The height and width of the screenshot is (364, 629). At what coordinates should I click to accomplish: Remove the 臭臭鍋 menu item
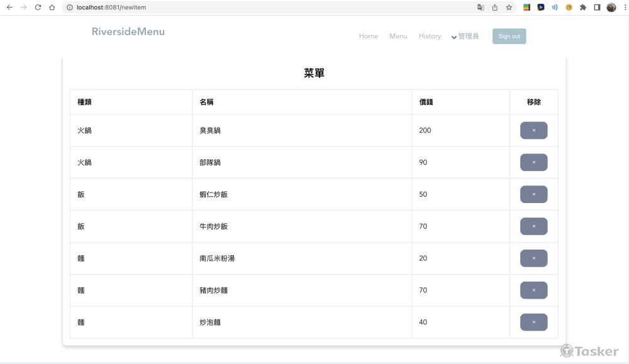click(533, 131)
